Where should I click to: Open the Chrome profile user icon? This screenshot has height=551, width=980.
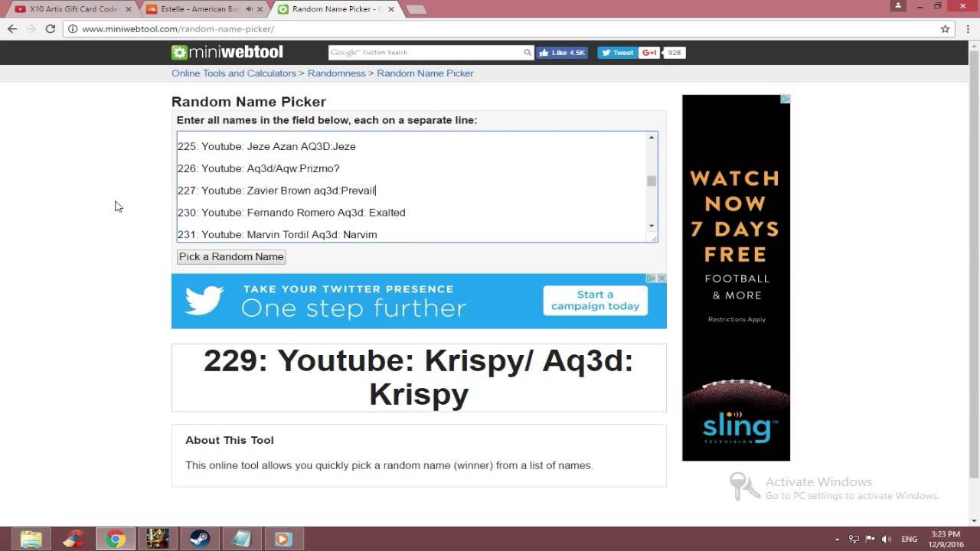pos(900,5)
